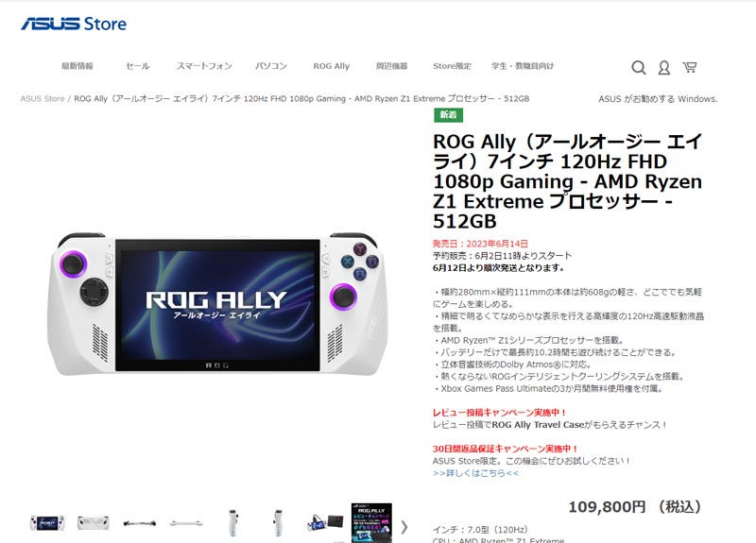Open the スマートフォン menu
The height and width of the screenshot is (543, 756).
pos(204,66)
